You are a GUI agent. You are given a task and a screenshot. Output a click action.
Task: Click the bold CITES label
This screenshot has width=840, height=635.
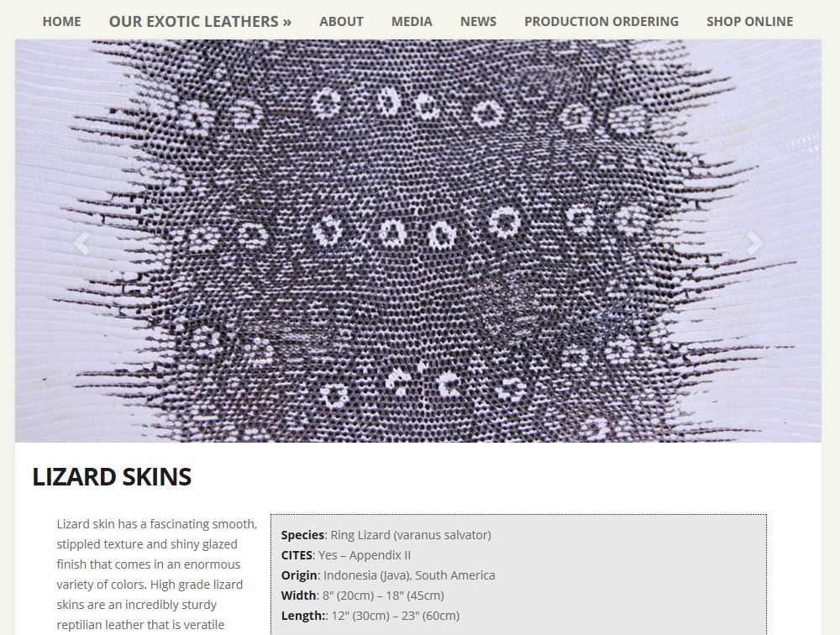pos(297,555)
